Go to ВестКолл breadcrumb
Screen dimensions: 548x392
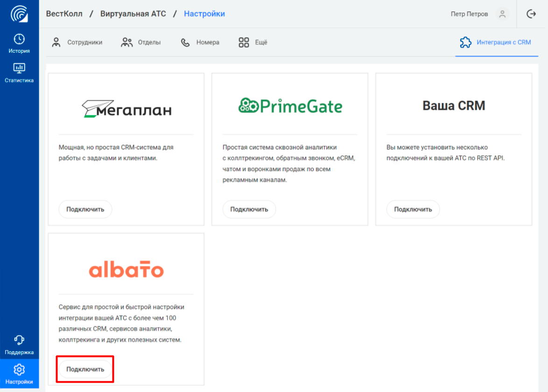(64, 14)
